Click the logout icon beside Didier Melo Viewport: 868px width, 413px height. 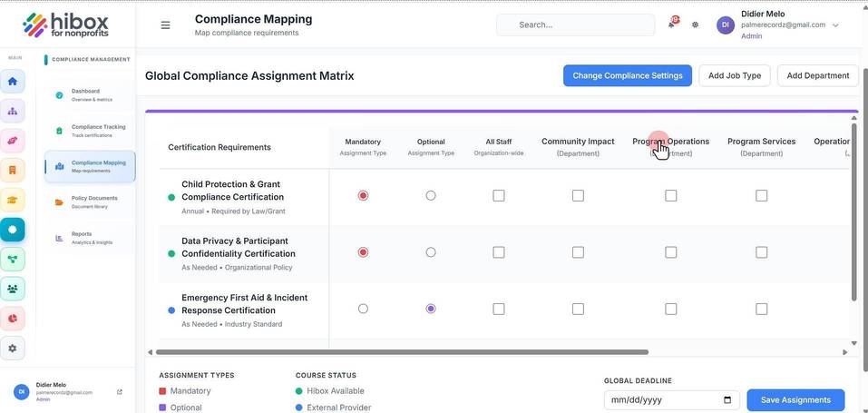(x=120, y=392)
